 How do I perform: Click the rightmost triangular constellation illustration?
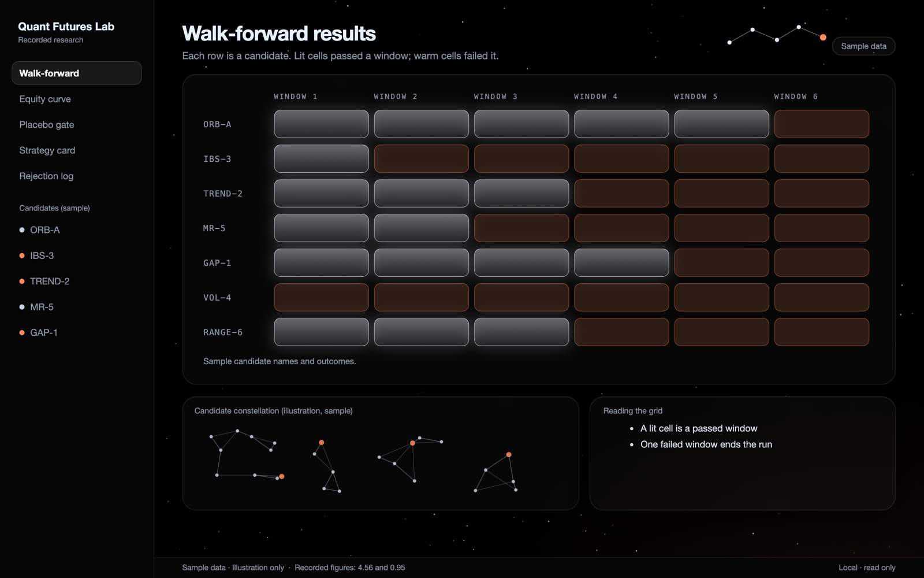tap(495, 472)
